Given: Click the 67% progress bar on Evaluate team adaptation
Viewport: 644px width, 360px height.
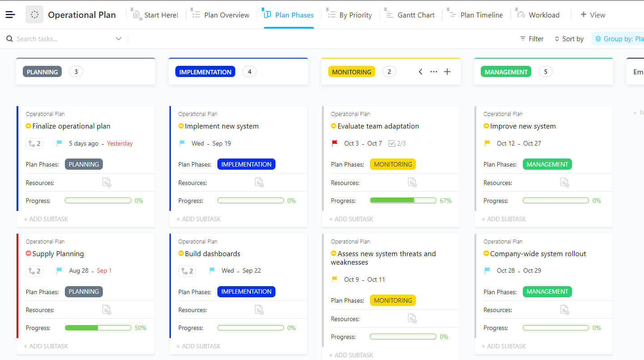Looking at the screenshot, I should (403, 201).
